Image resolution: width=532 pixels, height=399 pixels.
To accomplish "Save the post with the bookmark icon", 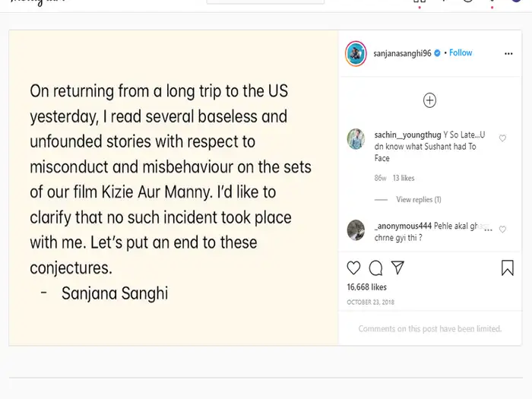I will click(508, 268).
